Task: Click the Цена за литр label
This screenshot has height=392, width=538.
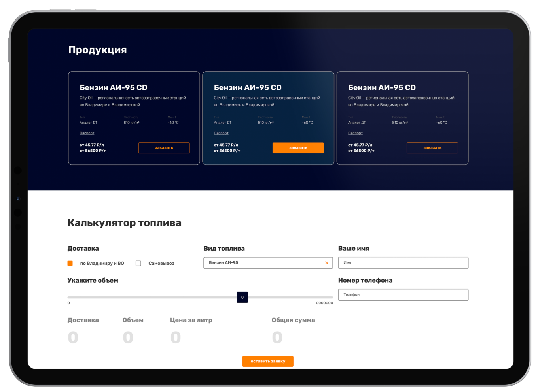Action: (191, 320)
